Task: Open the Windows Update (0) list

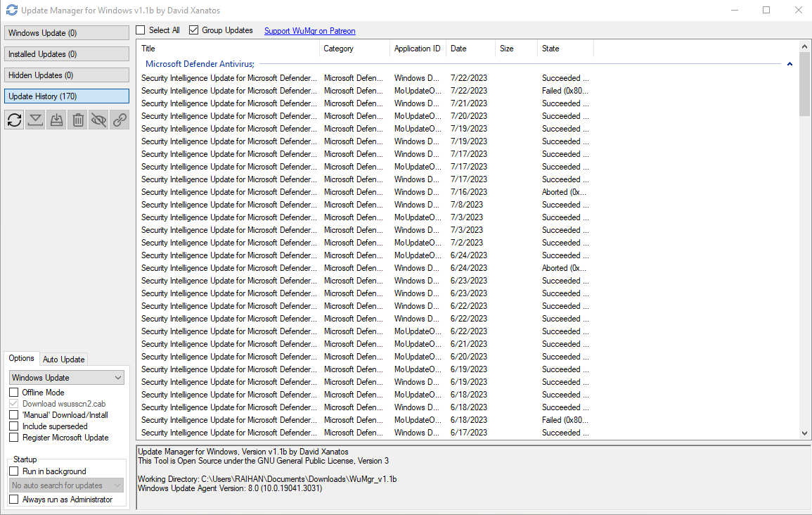Action: [x=67, y=32]
